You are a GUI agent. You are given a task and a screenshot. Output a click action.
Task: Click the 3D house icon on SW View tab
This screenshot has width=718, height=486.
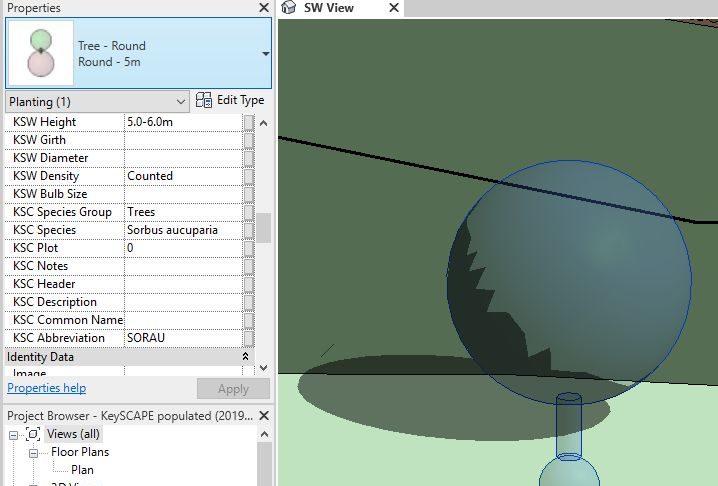289,8
